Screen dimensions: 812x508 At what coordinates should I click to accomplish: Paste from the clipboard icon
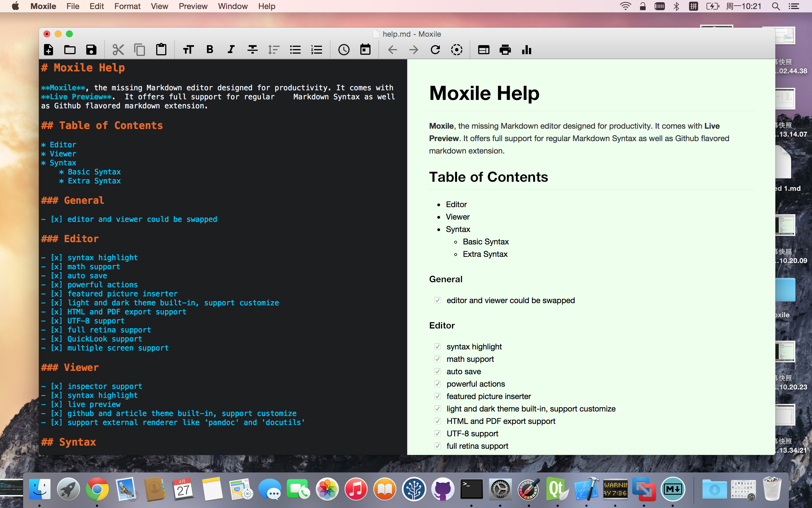[161, 49]
